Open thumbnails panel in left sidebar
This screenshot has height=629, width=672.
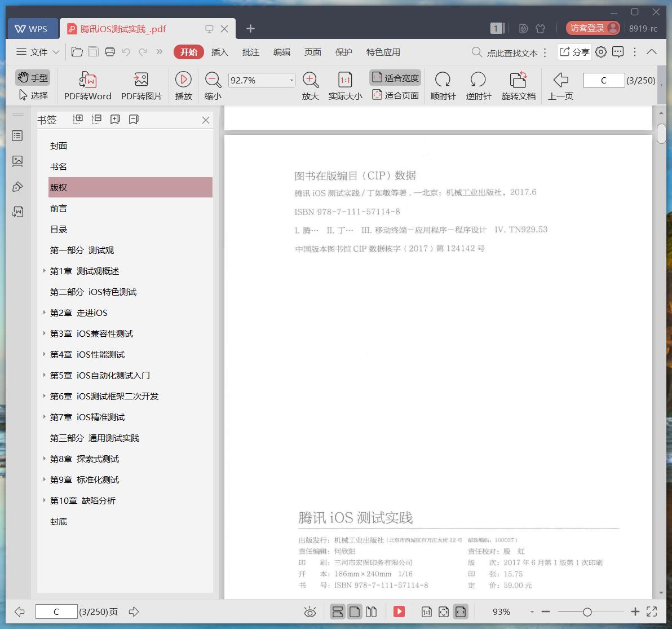pyautogui.click(x=17, y=161)
